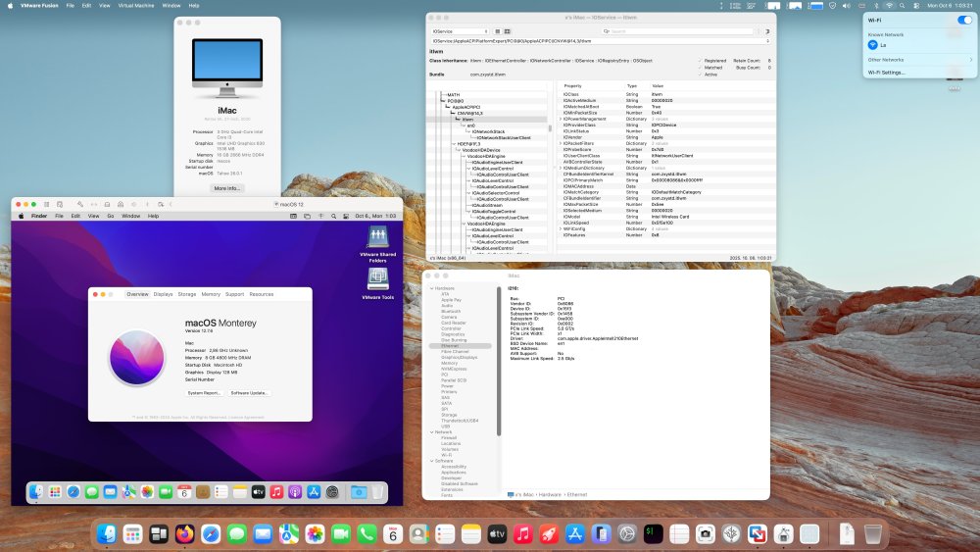Click IORegistryExplorer tree scrollbar

tap(550, 128)
